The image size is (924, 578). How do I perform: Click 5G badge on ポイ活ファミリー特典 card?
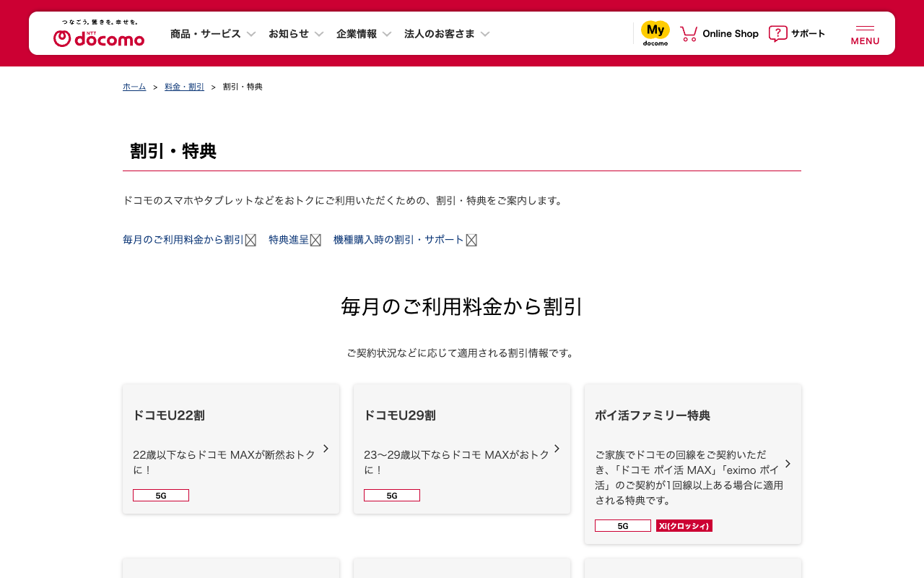tap(623, 526)
